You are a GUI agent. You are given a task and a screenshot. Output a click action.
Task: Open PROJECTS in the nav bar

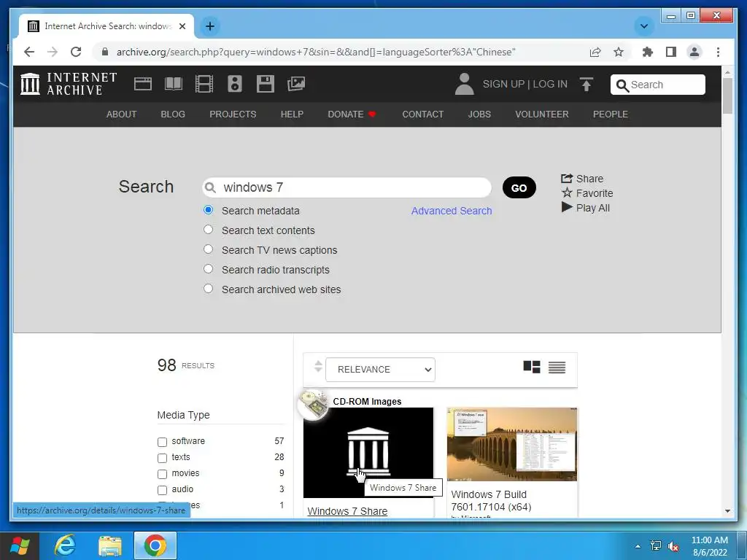233,114
